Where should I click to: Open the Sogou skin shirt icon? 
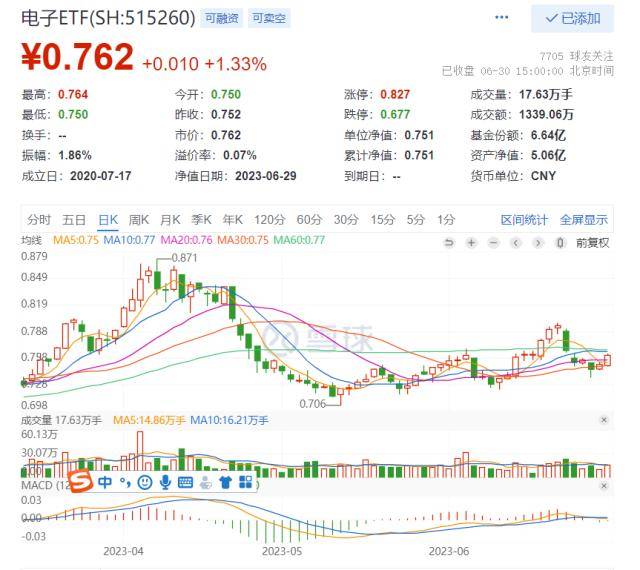[x=225, y=483]
